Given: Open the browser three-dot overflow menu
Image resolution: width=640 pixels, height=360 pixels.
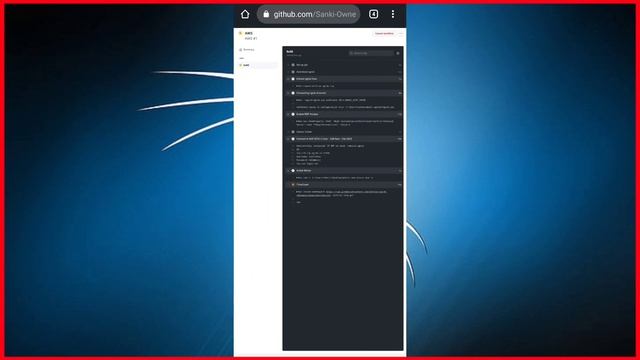Looking at the screenshot, I should coord(393,14).
